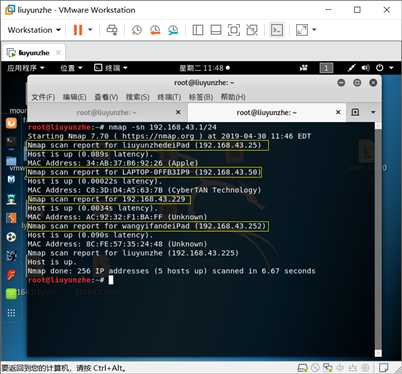Open the 终端(T) menu in terminal
The image size is (402, 374).
(x=169, y=97)
